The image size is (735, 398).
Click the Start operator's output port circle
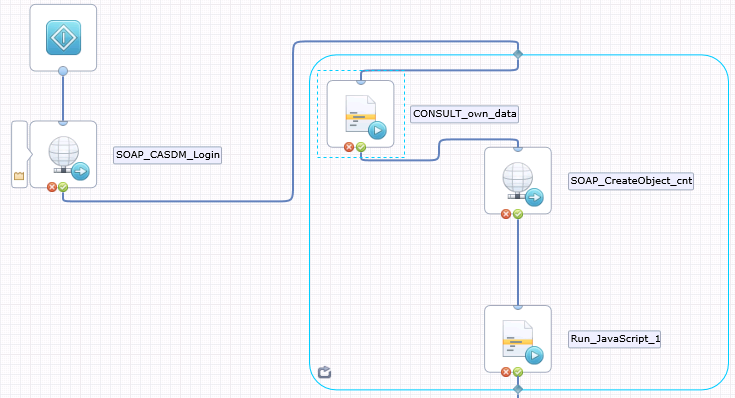(x=63, y=71)
